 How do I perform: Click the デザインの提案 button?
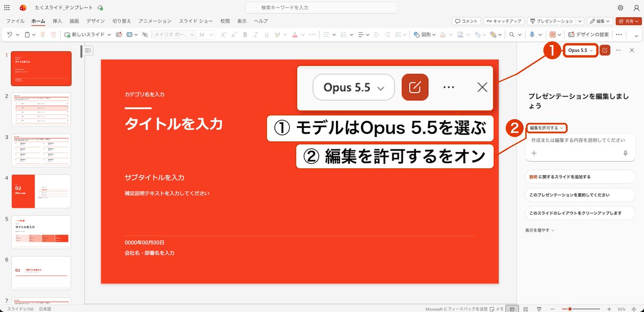588,34
